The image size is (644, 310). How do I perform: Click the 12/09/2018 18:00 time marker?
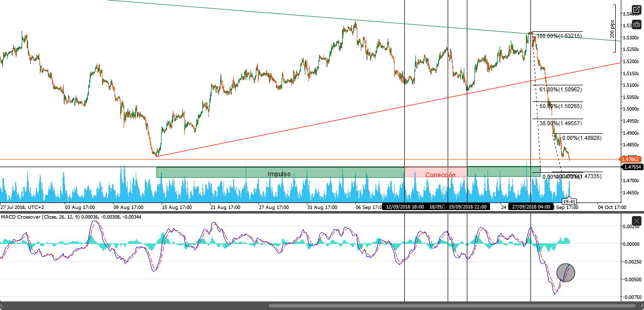coord(404,206)
